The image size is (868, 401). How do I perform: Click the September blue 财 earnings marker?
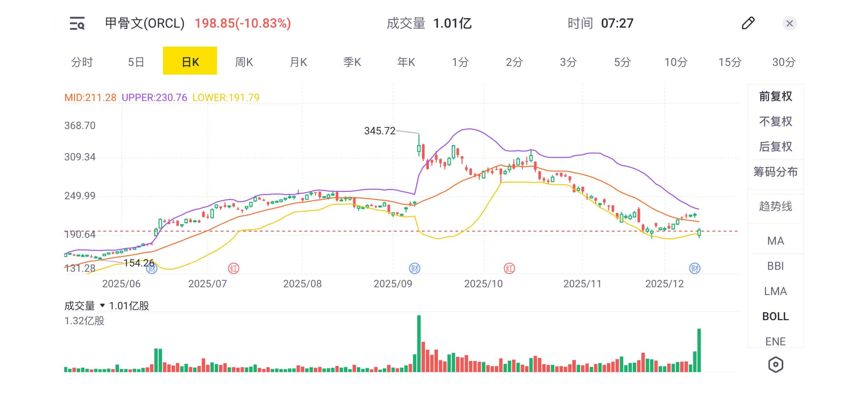[x=415, y=268]
